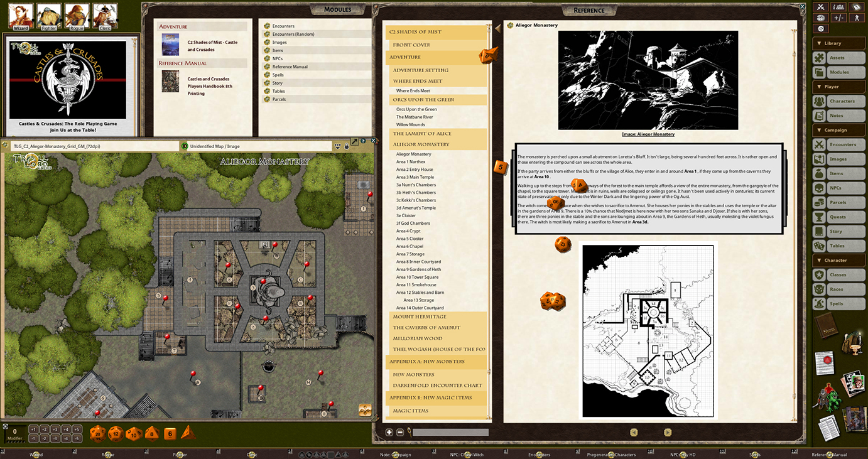
Task: Pick the d12 die in dice tray
Action: 116,434
